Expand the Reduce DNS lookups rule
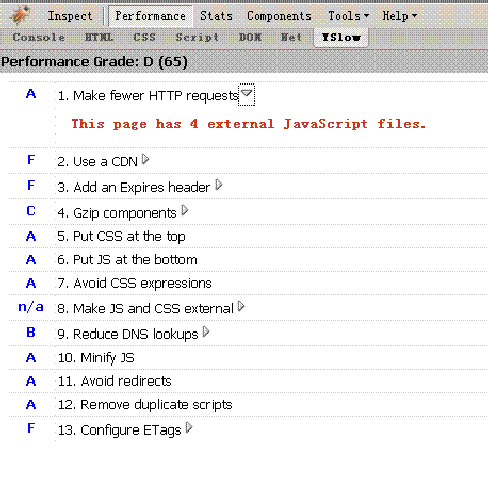The image size is (488, 480). [x=206, y=332]
